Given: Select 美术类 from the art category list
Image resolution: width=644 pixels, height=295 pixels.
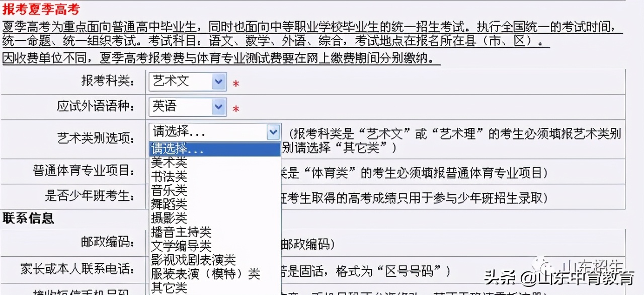Looking at the screenshot, I should [166, 162].
